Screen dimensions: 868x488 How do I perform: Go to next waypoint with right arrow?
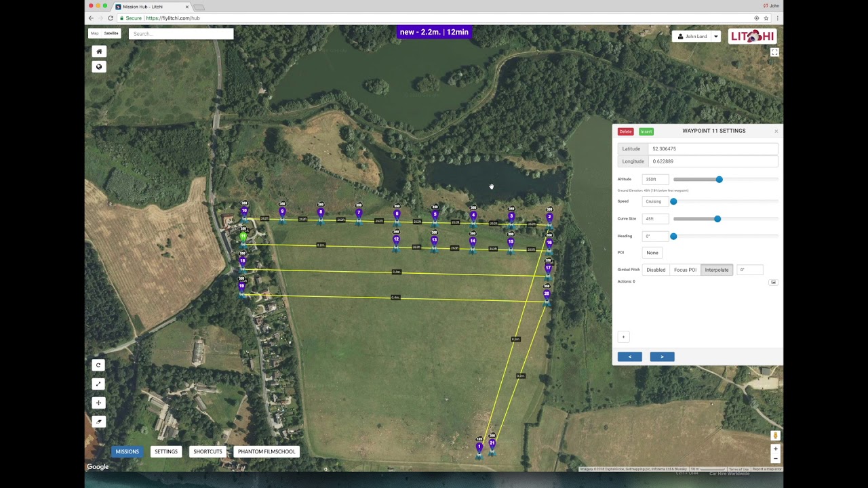point(663,357)
